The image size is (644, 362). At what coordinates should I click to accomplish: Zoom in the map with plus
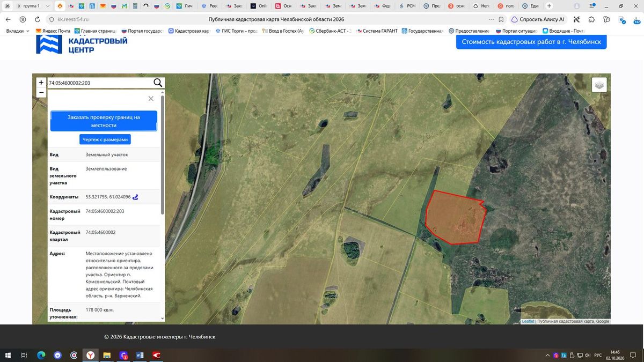[x=41, y=83]
